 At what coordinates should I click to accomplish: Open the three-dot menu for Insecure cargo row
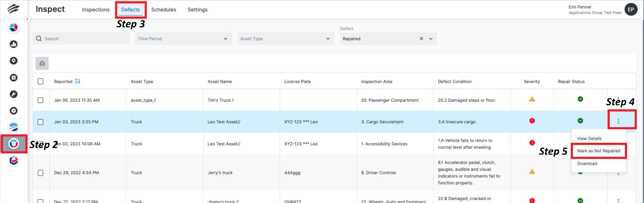pyautogui.click(x=618, y=121)
